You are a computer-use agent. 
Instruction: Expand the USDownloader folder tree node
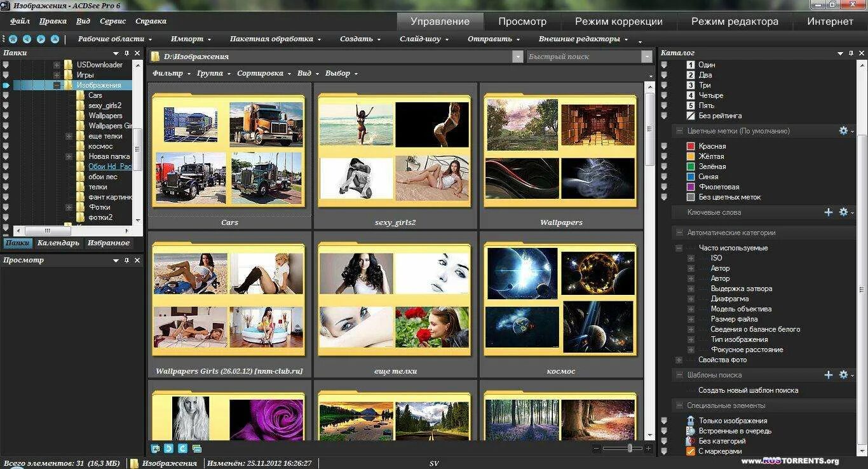click(57, 65)
